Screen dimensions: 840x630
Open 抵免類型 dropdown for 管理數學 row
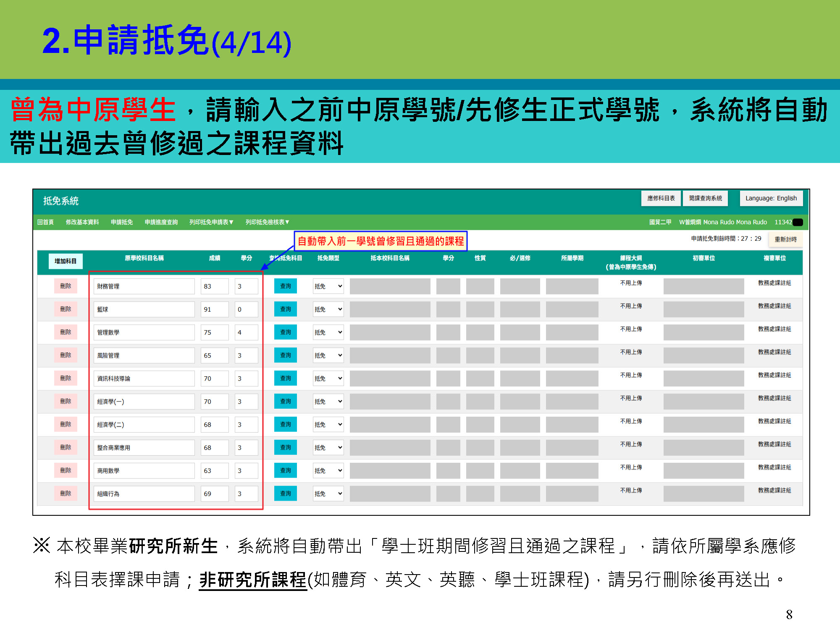click(328, 332)
